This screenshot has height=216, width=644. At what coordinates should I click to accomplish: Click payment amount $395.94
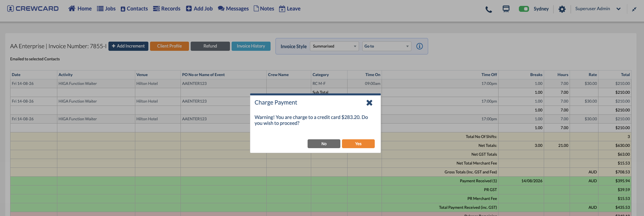click(x=622, y=181)
